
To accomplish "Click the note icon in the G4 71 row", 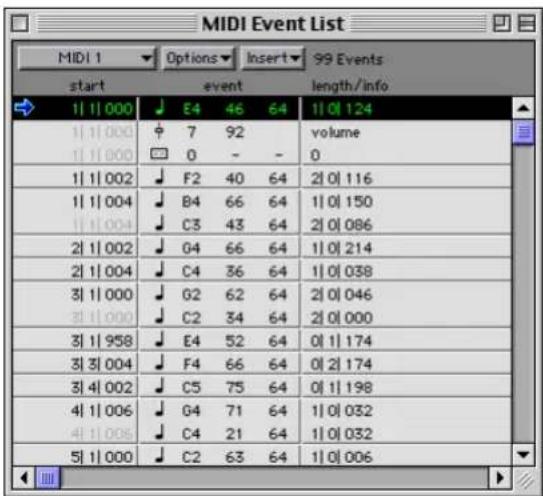I will coord(159,410).
